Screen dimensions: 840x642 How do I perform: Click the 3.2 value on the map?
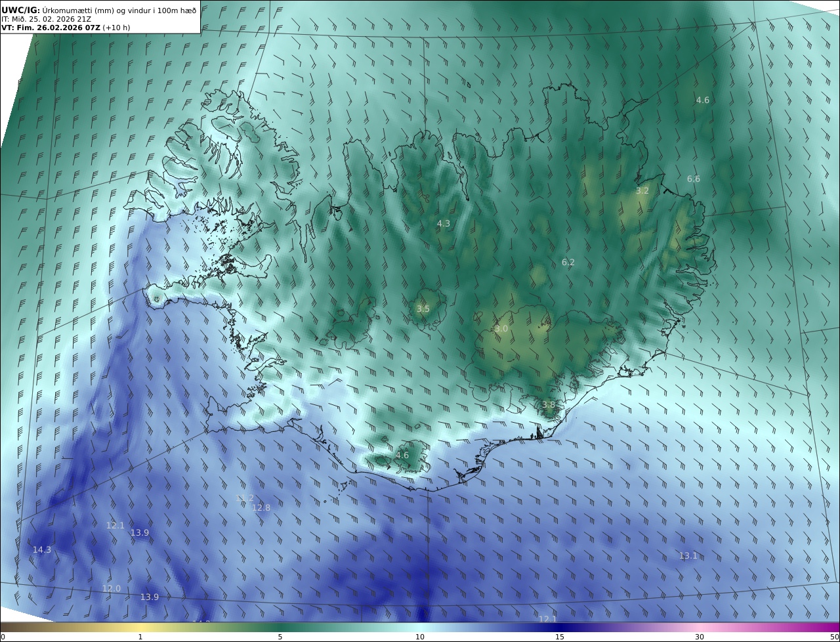point(642,191)
